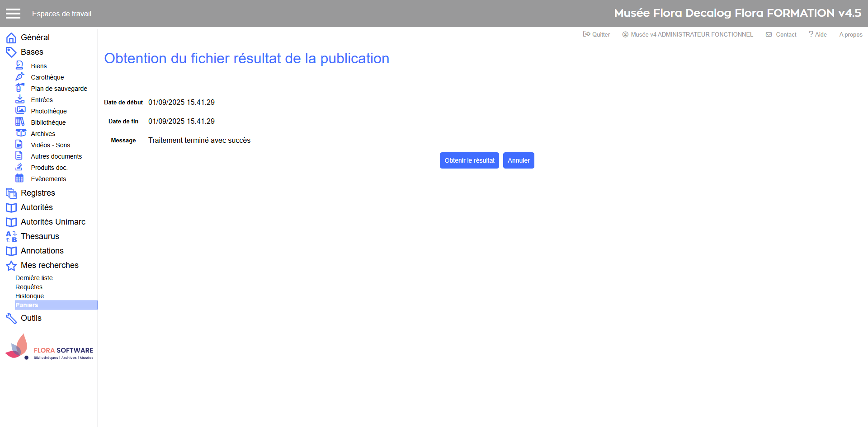This screenshot has width=868, height=427.
Task: Click the Général home icon
Action: 11,38
